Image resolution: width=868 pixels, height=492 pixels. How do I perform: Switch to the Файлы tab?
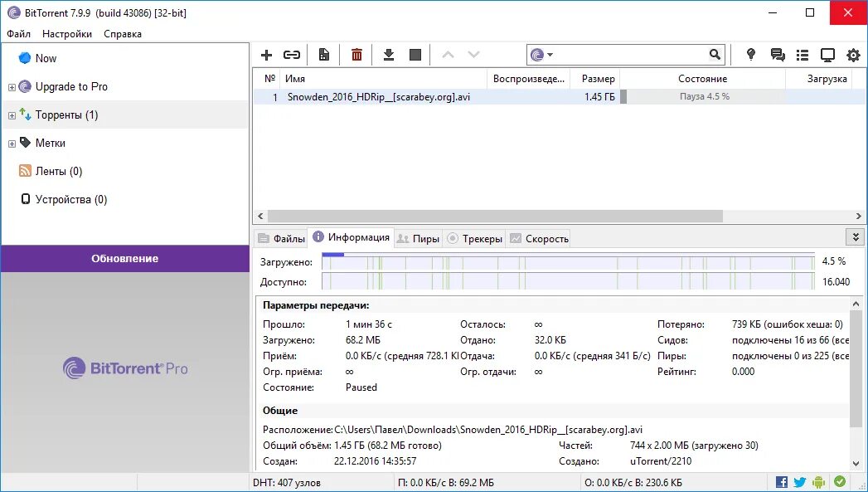tap(281, 239)
